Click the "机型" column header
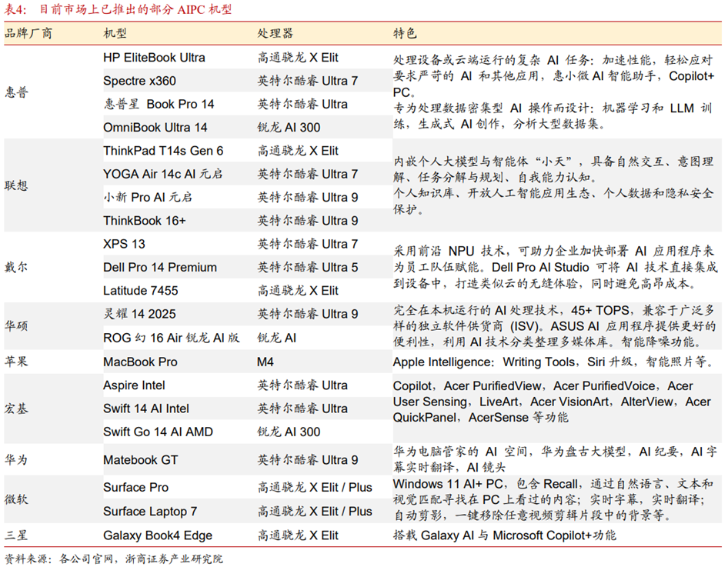 (x=115, y=33)
